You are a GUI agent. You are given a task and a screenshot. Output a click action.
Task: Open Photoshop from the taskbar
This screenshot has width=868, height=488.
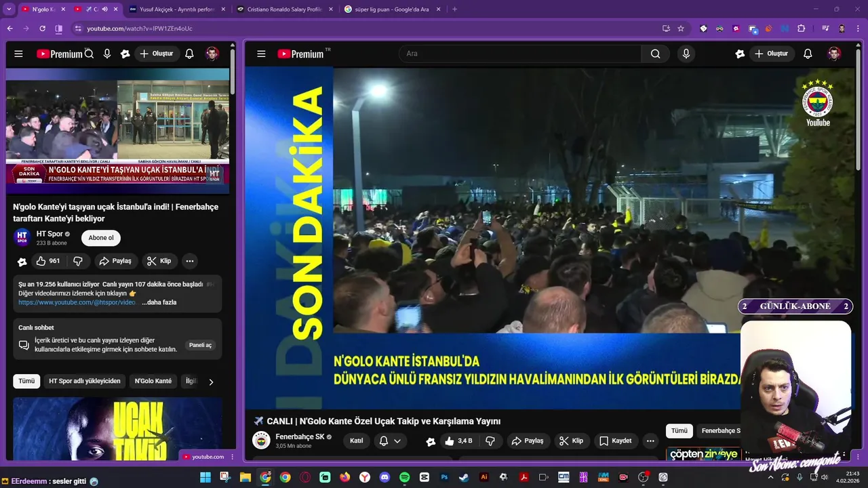click(x=445, y=477)
